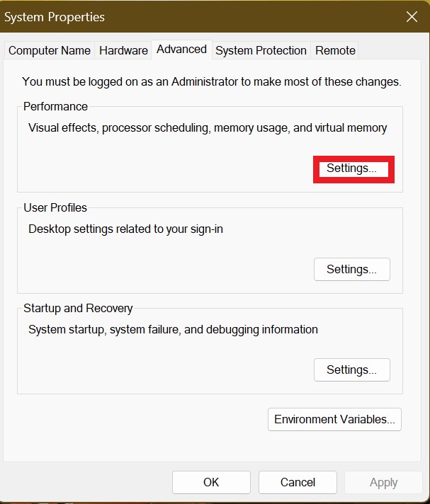Click the Environment Variables button
Image resolution: width=430 pixels, height=504 pixels.
coord(334,419)
